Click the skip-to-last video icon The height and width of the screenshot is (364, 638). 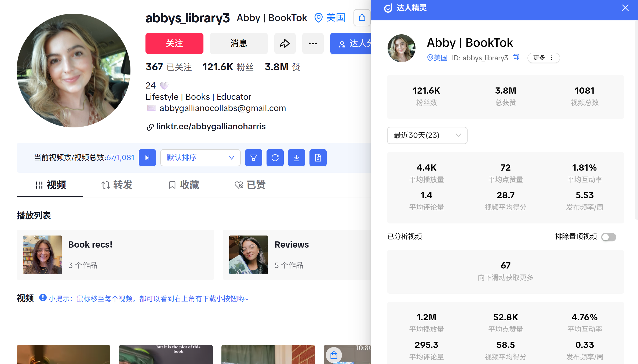(147, 158)
